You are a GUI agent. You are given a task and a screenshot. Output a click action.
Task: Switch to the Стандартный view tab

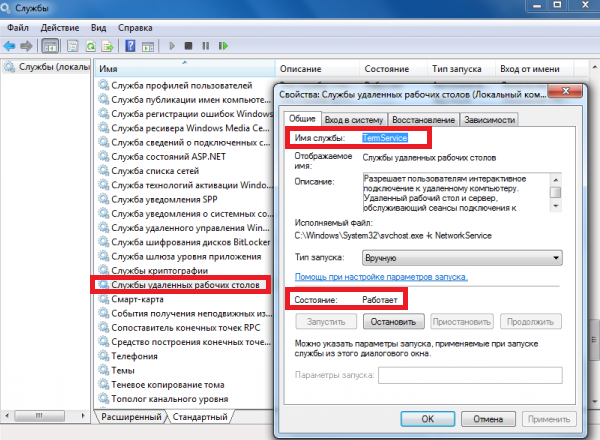pos(200,417)
